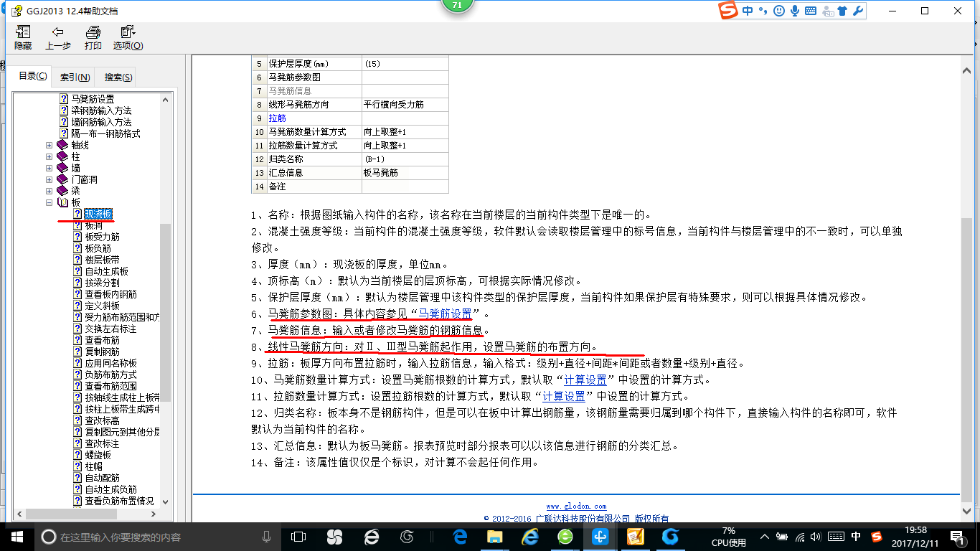The height and width of the screenshot is (551, 980).
Task: Open the 定义斜板 topic
Action: click(x=103, y=306)
